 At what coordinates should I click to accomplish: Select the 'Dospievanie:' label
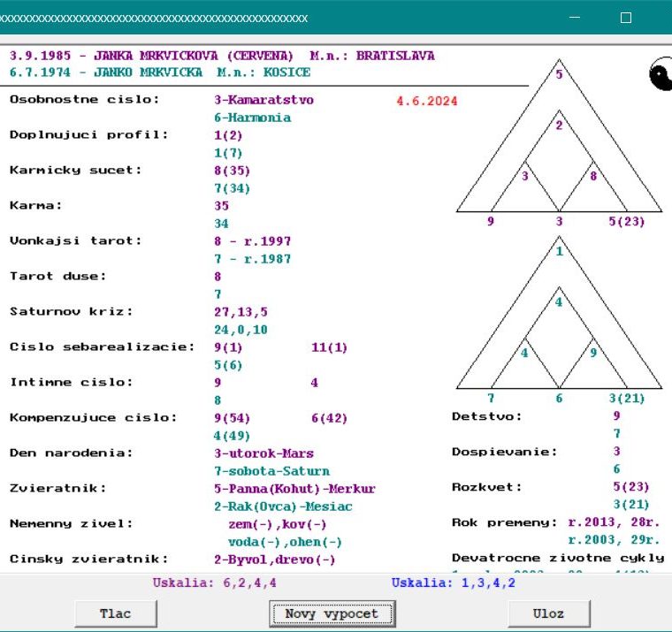pos(504,452)
